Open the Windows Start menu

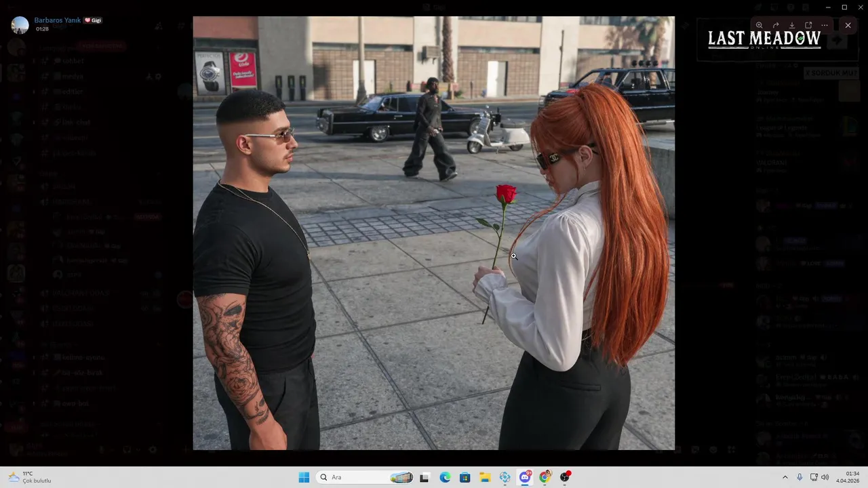coord(304,477)
